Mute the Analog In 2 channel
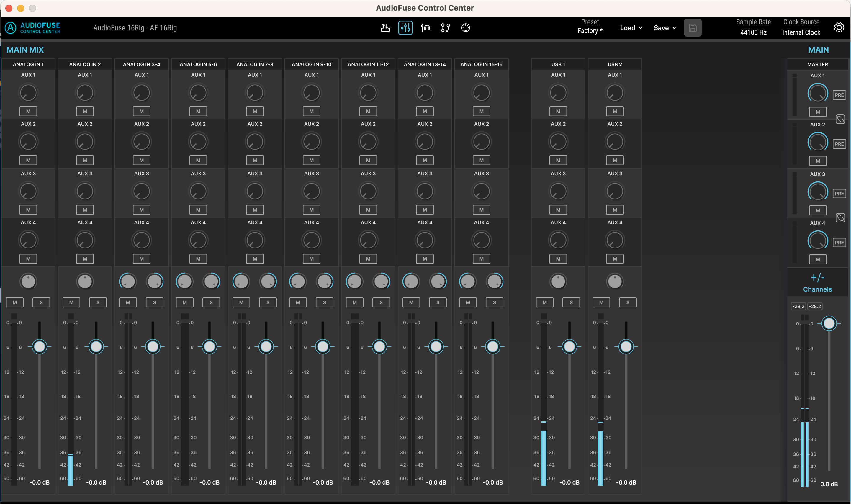Image resolution: width=851 pixels, height=504 pixels. pyautogui.click(x=71, y=302)
